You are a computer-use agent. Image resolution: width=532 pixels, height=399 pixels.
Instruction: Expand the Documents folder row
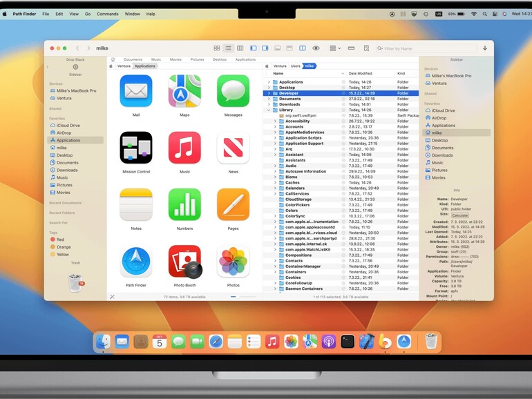269,99
